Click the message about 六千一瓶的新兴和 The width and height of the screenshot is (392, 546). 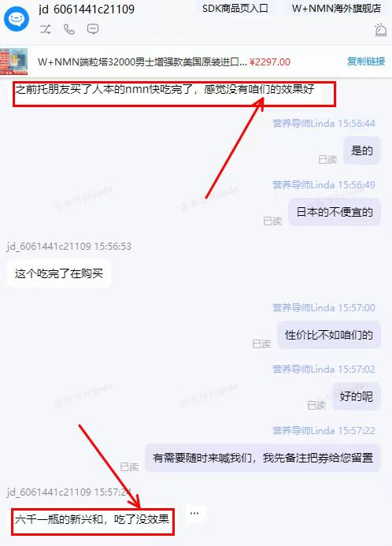92,519
